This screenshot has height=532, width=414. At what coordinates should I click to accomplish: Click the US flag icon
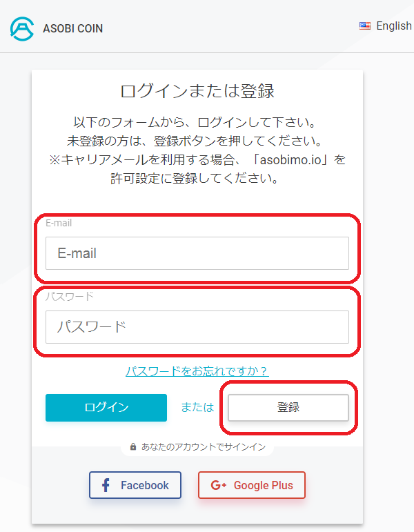click(365, 26)
